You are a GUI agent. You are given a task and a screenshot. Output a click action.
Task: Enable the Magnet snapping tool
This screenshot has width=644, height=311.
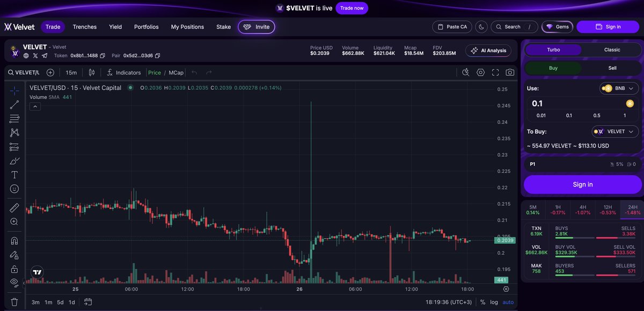pos(14,240)
